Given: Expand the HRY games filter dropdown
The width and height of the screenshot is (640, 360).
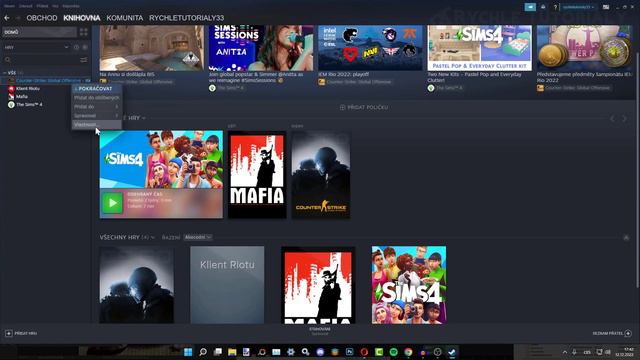Looking at the screenshot, I should [x=36, y=47].
